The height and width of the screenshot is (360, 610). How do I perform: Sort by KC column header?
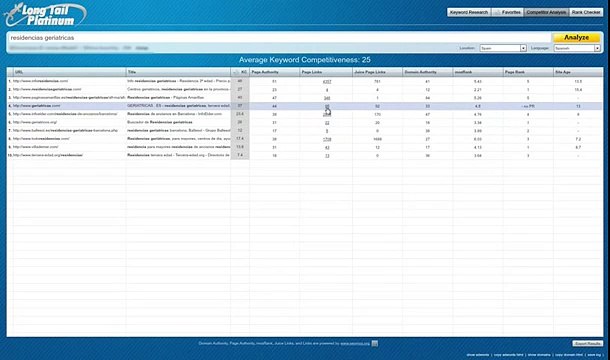240,72
